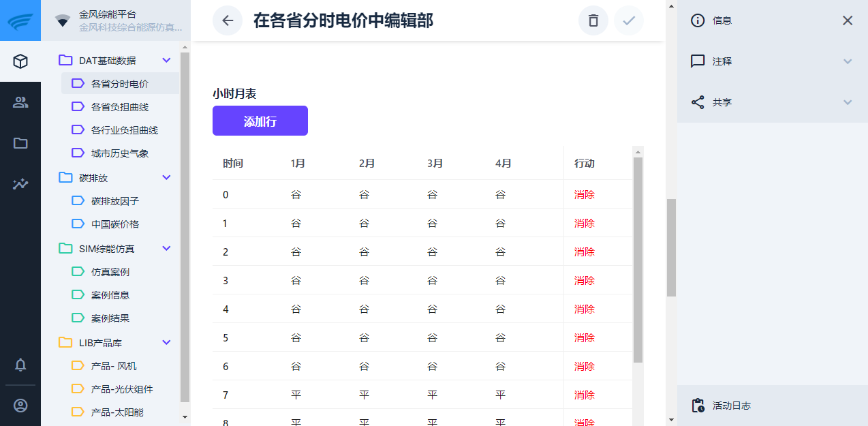This screenshot has height=426, width=868.
Task: Open the notifications bell icon
Action: (20, 365)
